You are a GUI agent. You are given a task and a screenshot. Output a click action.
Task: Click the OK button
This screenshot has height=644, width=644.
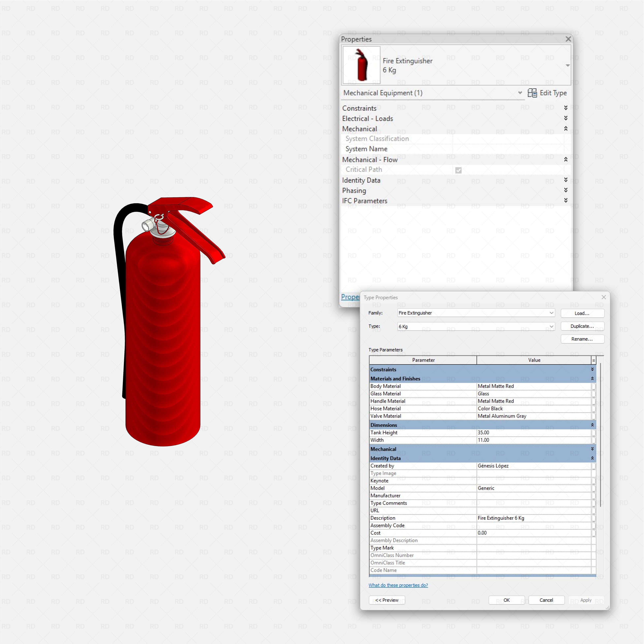(506, 600)
